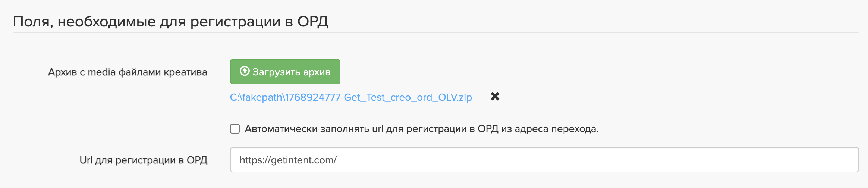Focus the Url для регистрации в ОРД field
Image resolution: width=868 pixels, height=188 pixels.
(x=544, y=160)
